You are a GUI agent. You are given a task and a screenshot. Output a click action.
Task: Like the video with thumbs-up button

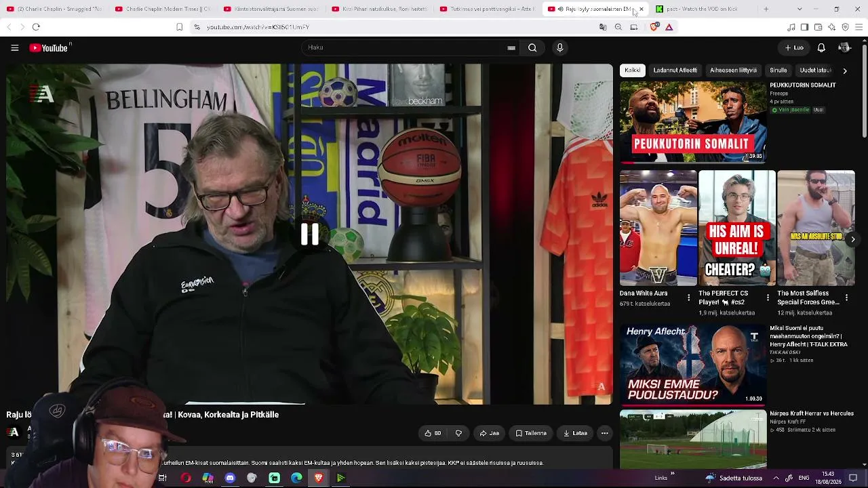pyautogui.click(x=433, y=433)
